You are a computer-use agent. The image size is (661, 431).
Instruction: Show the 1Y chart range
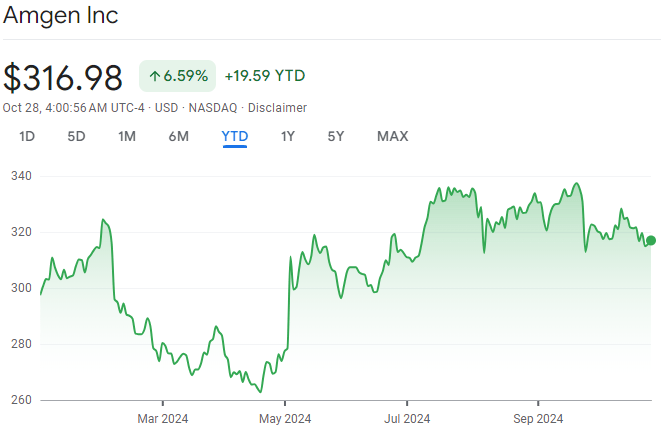coord(288,137)
